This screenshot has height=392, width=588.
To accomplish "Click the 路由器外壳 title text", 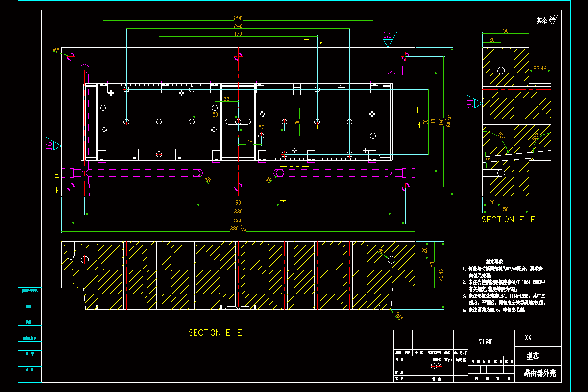I will coord(540,373).
